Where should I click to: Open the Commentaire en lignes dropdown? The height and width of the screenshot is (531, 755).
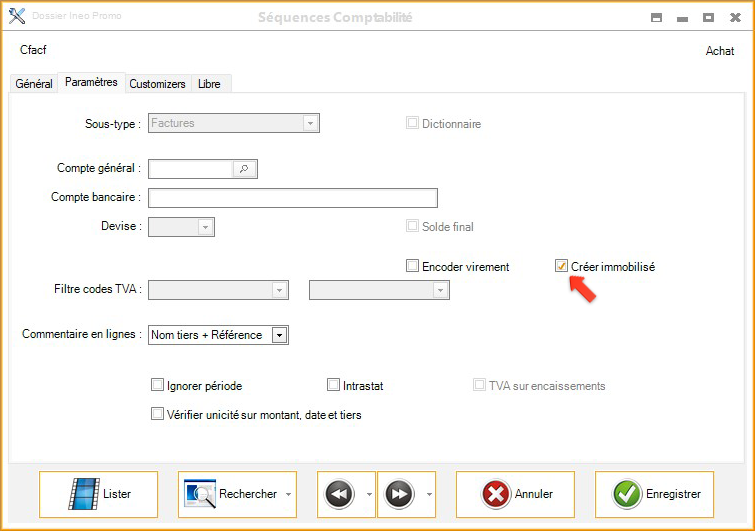tap(280, 335)
